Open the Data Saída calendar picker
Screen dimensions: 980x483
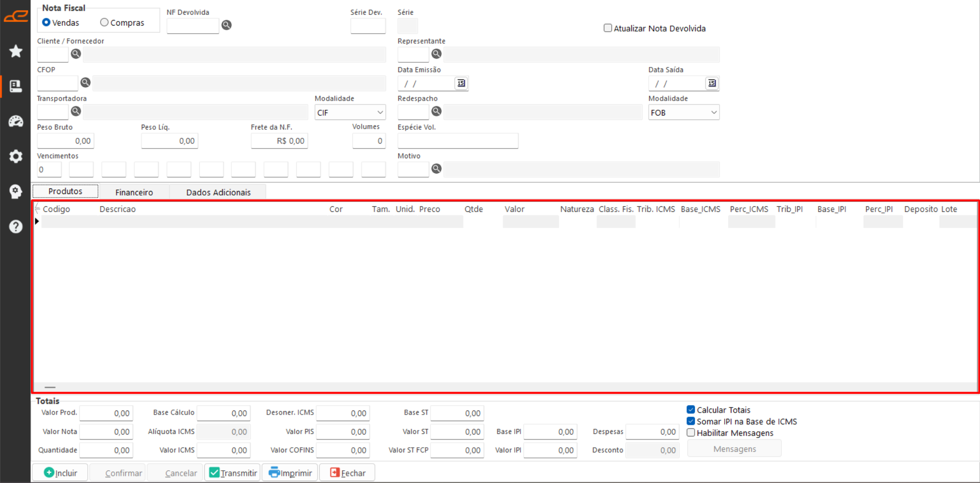click(712, 83)
